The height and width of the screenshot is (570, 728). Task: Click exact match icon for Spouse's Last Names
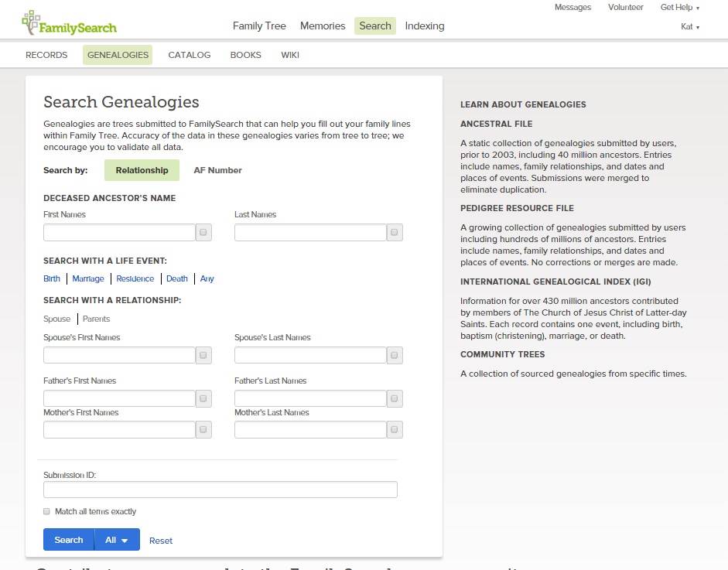tap(395, 355)
